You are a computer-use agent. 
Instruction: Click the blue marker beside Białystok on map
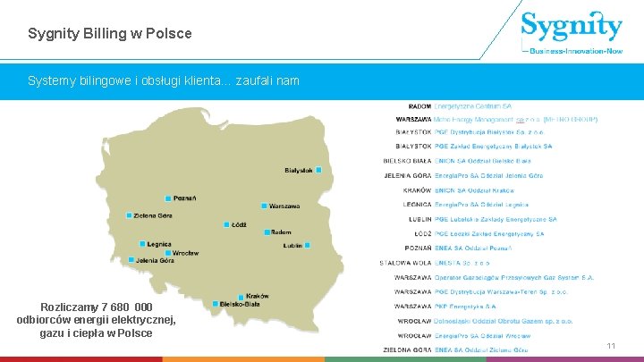318,170
